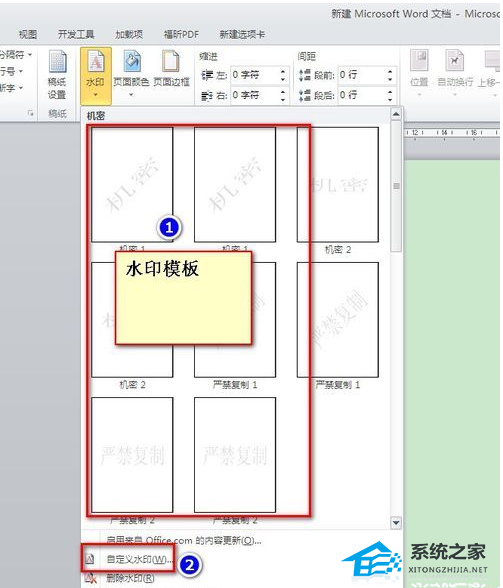Image resolution: width=503 pixels, height=588 pixels.
Task: Click the 删除水印 remove watermark icon
Action: (x=90, y=578)
